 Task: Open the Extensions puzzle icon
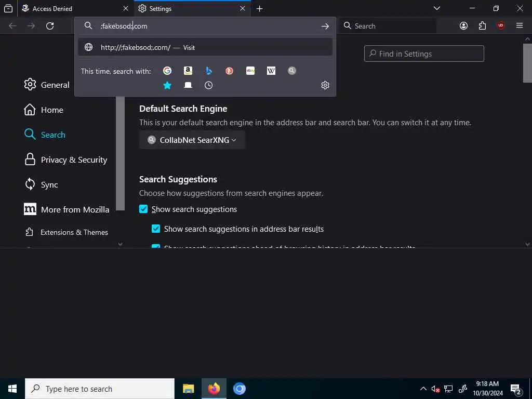click(482, 26)
